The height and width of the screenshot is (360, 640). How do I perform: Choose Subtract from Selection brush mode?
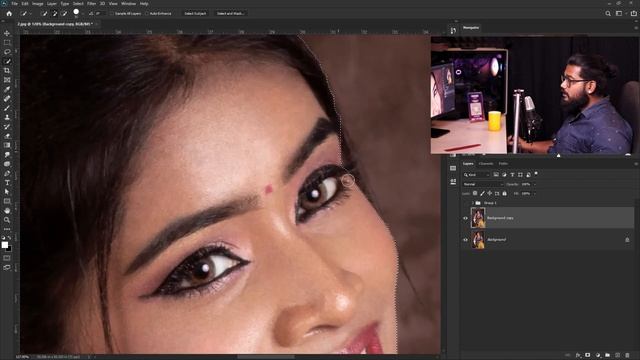pyautogui.click(x=64, y=13)
